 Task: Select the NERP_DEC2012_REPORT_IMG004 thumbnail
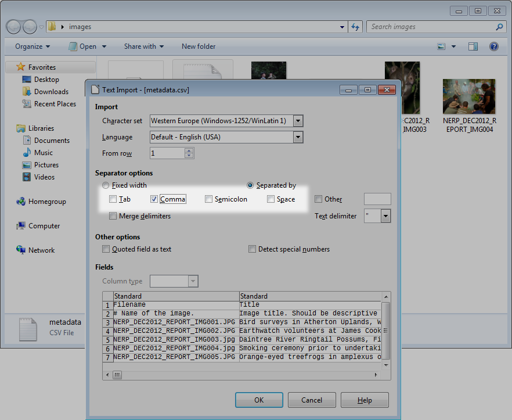point(469,96)
